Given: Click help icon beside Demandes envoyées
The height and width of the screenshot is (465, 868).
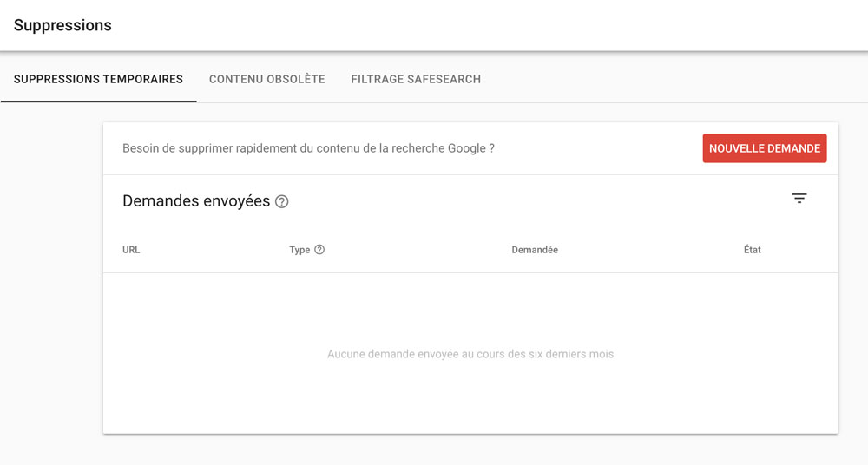Looking at the screenshot, I should pos(282,201).
